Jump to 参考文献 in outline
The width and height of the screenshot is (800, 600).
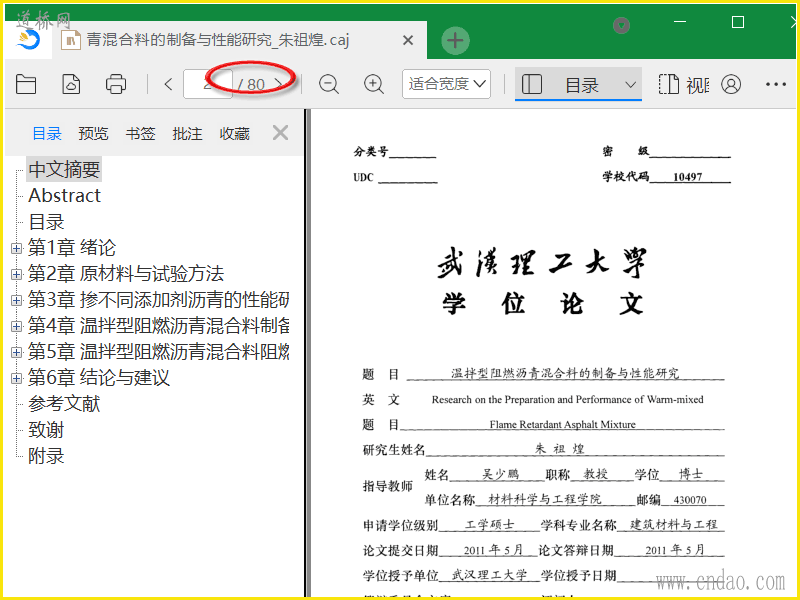[64, 404]
